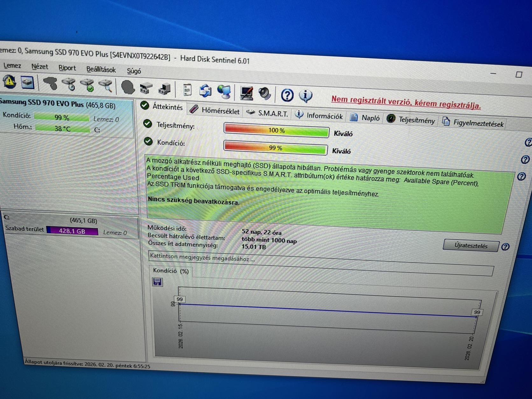Image resolution: width=532 pixels, height=399 pixels.
Task: Click the gray stethoscope toolbar icon
Action: pos(50,84)
